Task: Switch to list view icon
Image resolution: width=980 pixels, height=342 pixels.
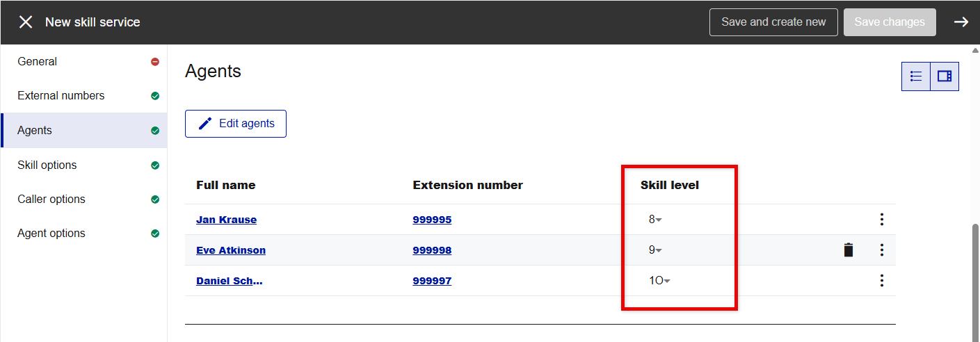Action: click(916, 76)
